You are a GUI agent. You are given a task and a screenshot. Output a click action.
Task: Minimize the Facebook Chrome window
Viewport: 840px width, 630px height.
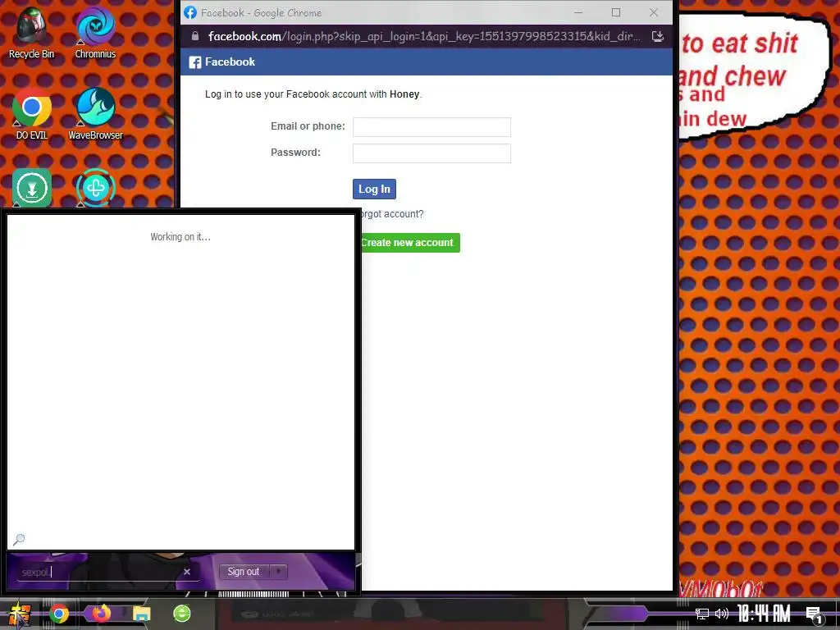578,12
